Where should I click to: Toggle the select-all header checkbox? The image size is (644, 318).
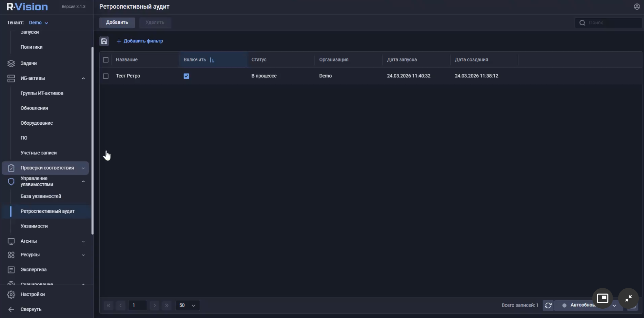point(106,60)
